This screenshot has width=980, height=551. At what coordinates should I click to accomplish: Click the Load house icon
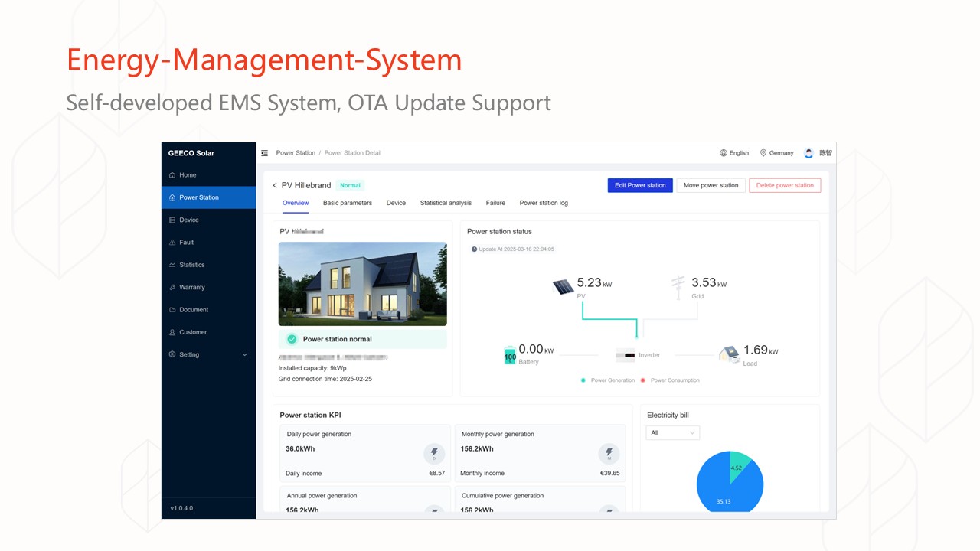coord(729,354)
